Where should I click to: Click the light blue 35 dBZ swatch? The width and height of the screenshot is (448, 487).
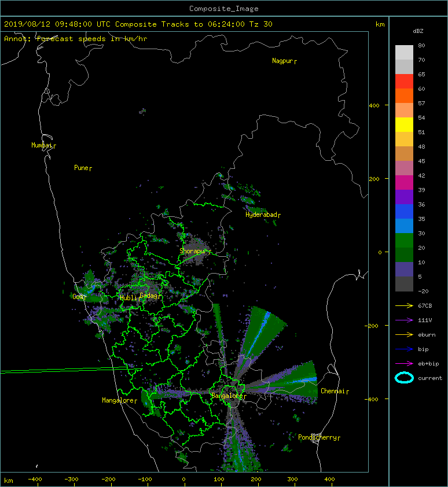[404, 226]
